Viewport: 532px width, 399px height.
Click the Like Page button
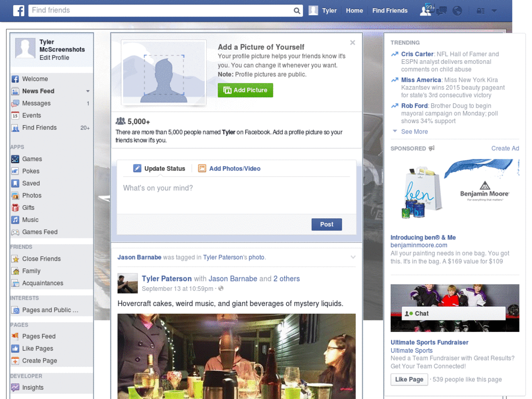409,379
